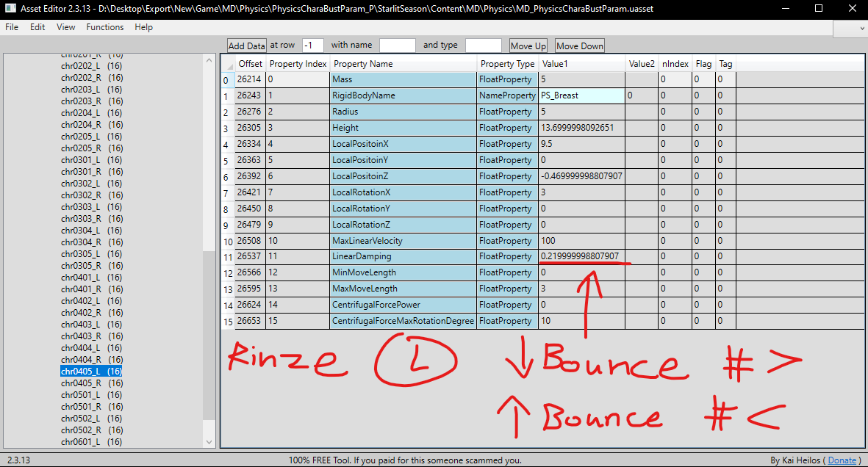The image size is (868, 467).
Task: Click the Property Type column header
Action: click(x=508, y=64)
